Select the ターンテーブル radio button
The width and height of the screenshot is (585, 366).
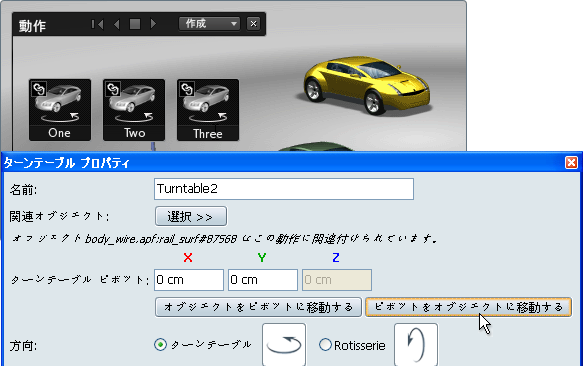point(160,345)
